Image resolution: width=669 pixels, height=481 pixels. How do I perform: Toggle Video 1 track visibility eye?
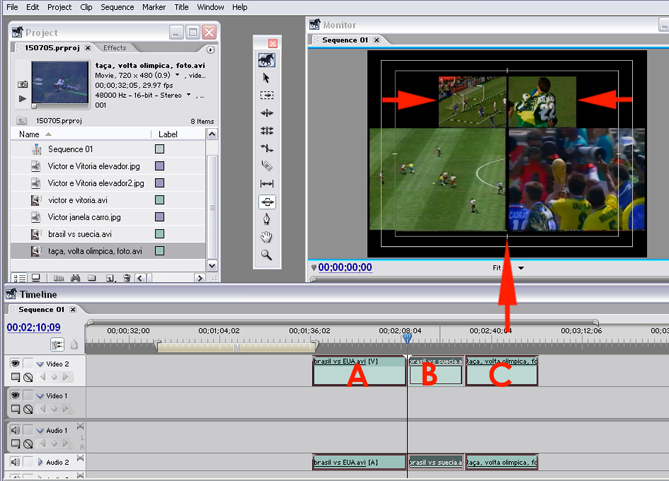15,397
